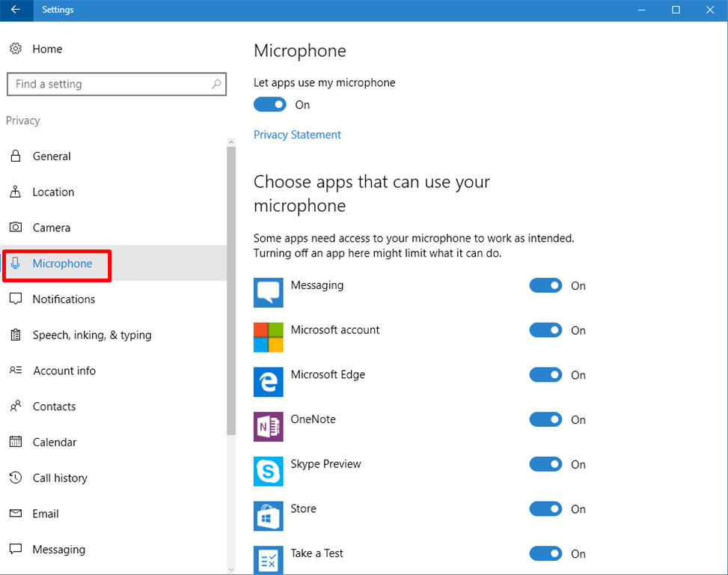
Task: Open Call history privacy settings
Action: click(x=60, y=478)
